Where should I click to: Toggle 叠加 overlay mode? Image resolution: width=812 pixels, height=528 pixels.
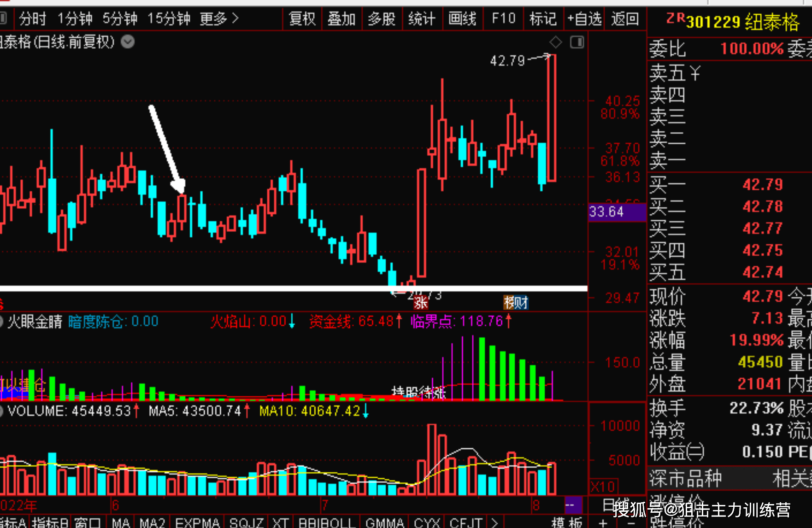[341, 19]
